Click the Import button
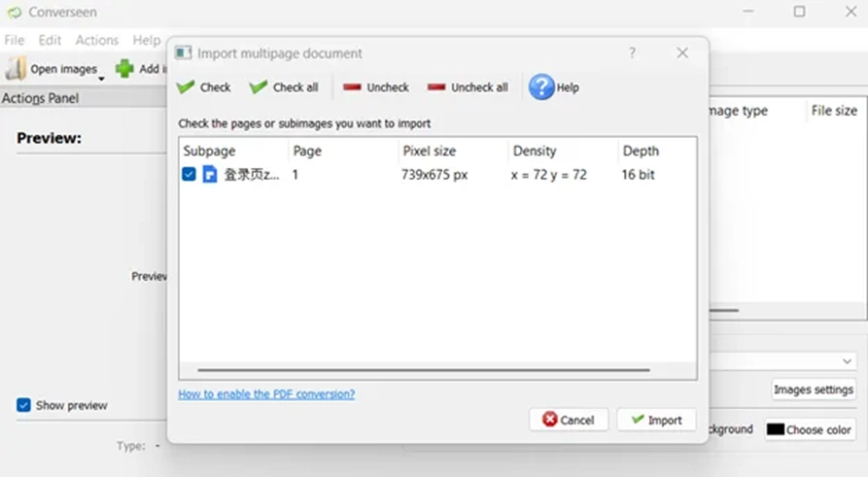The height and width of the screenshot is (477, 868). pos(656,420)
